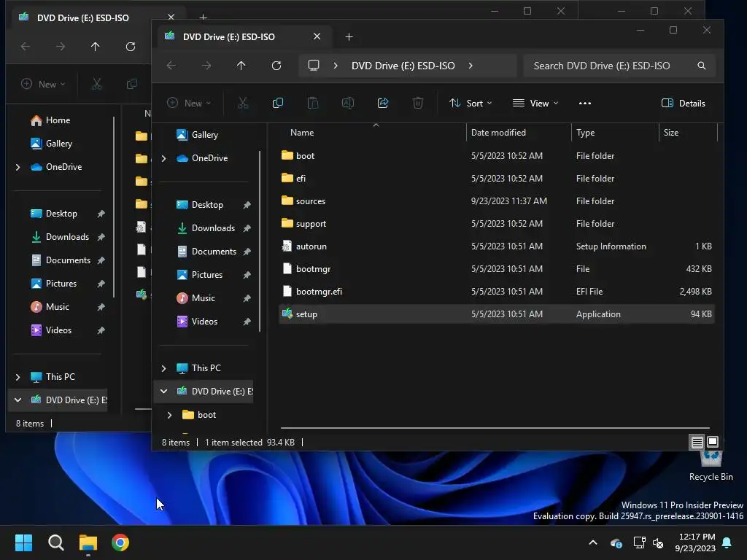
Task: Close the front window tab
Action: [317, 36]
